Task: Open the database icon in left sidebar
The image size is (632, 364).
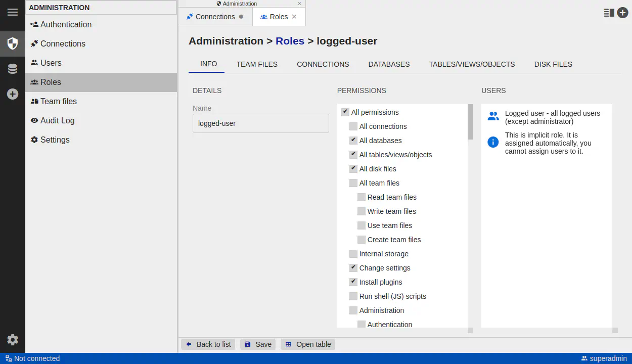Action: pos(13,69)
